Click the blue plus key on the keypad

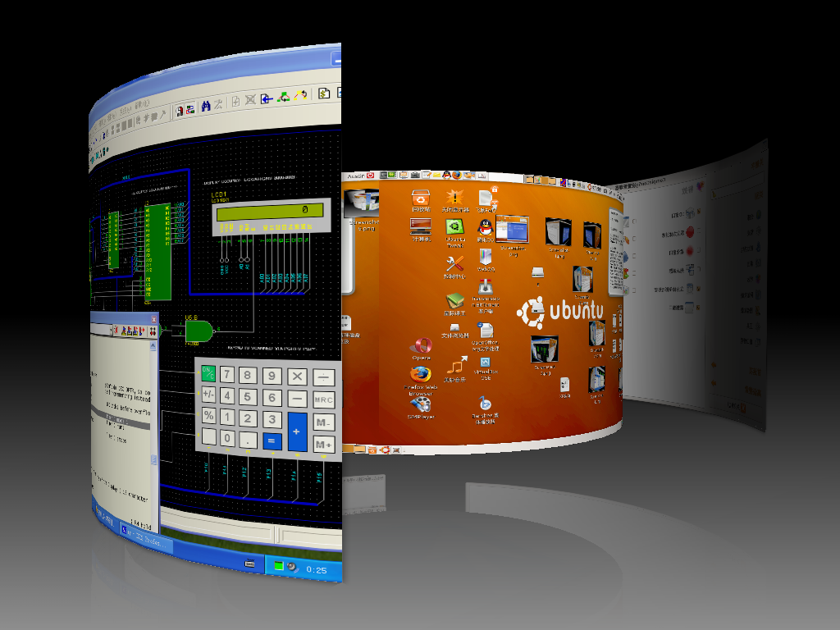point(297,431)
